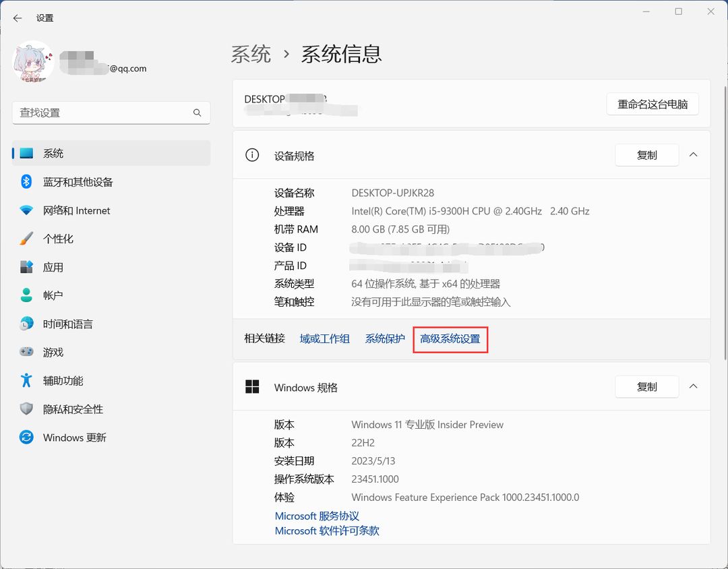Open the 辅助功能 accessibility icon
Screen dimensions: 728x569
(x=26, y=380)
